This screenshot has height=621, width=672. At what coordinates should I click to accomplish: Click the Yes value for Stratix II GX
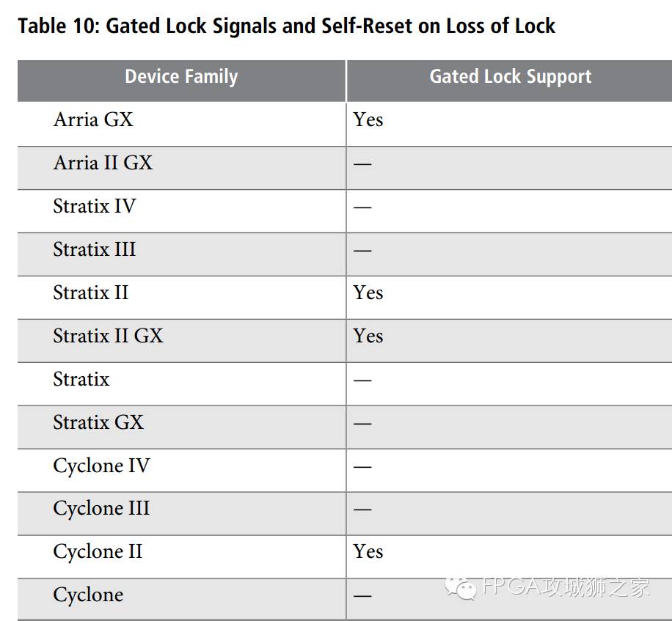[x=368, y=336]
